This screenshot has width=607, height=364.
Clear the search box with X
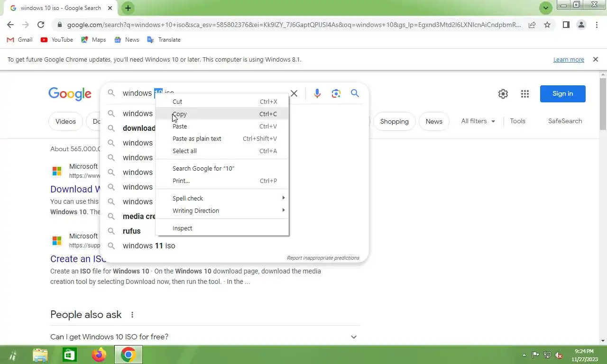[294, 93]
